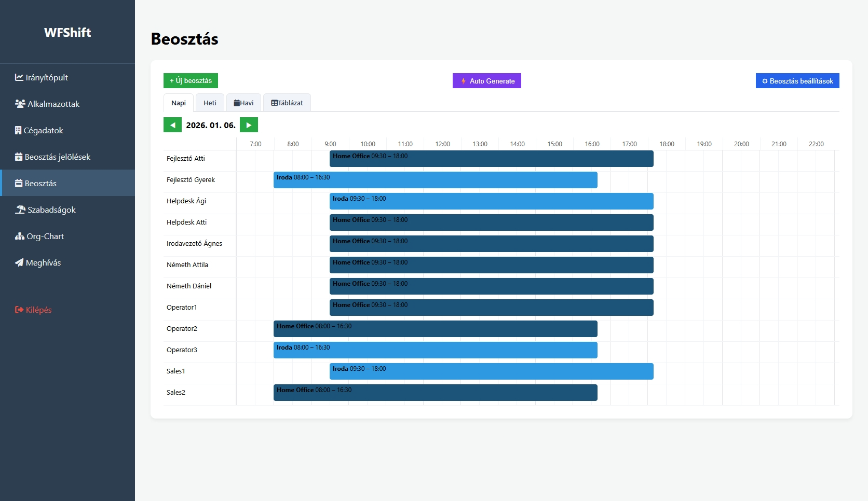Click the WFShift logo title
Screen dimensions: 868x501
click(x=67, y=32)
